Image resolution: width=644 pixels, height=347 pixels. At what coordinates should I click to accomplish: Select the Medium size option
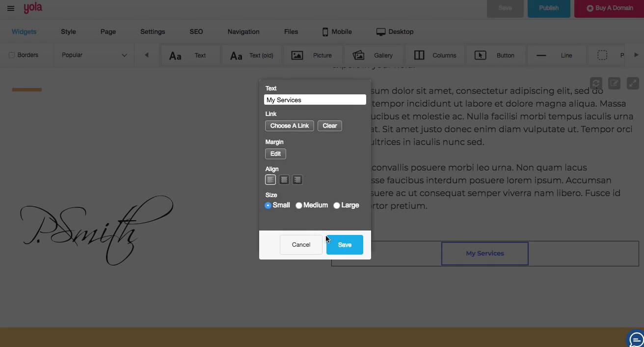(299, 205)
